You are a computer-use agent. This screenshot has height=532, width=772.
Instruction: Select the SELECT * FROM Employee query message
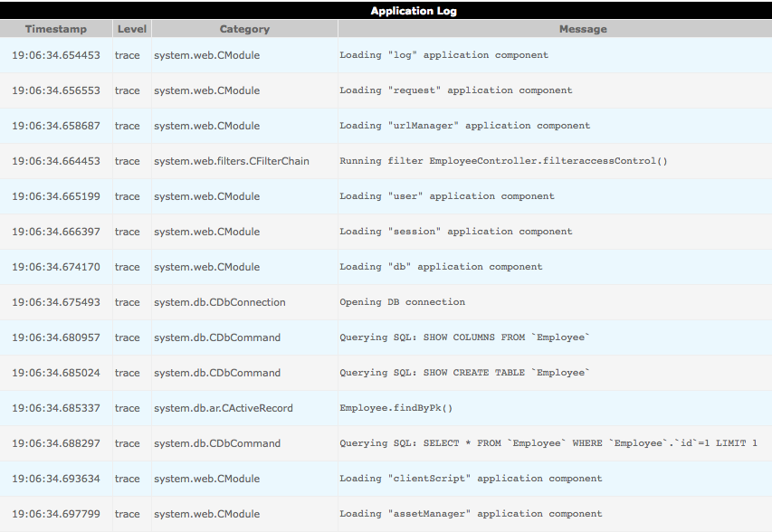click(x=548, y=443)
